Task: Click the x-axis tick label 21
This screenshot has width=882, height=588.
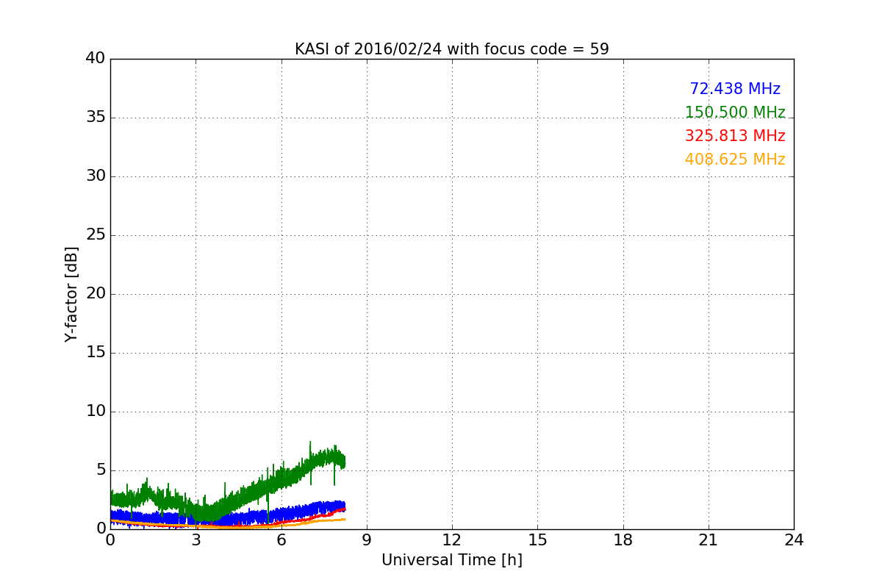Action: point(708,540)
